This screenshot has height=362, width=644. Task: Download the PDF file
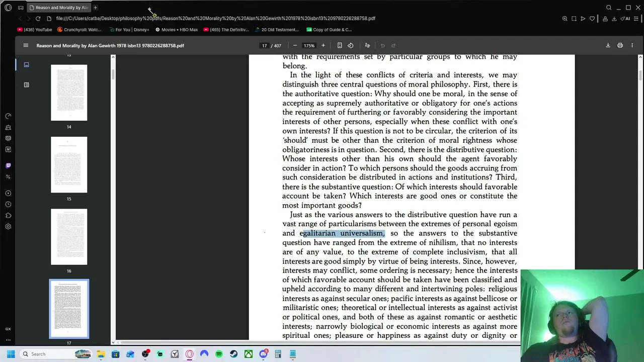point(608,45)
